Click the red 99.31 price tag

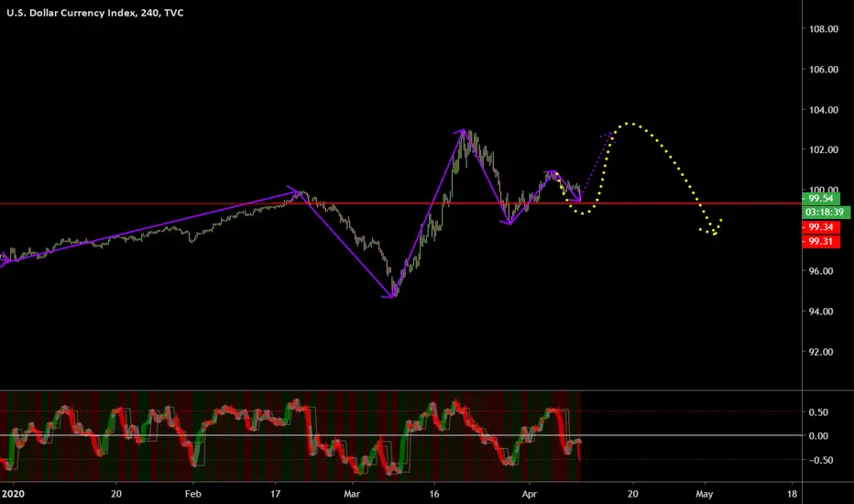tap(821, 241)
